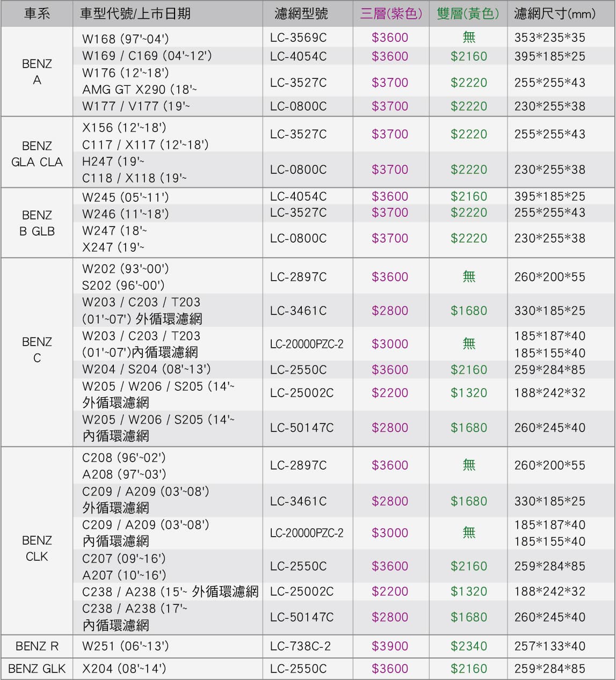Click model W169 / C169 (04'~12')
The height and width of the screenshot is (680, 616).
click(147, 56)
